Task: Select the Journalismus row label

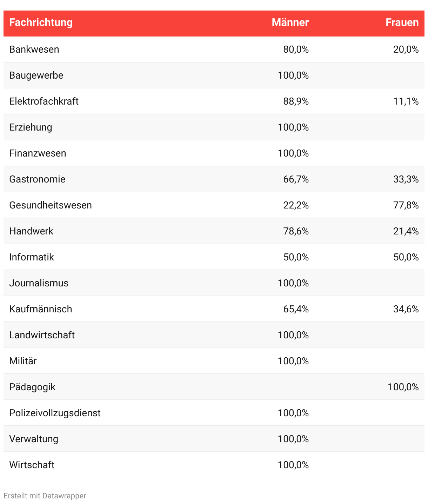Action: 39,283
